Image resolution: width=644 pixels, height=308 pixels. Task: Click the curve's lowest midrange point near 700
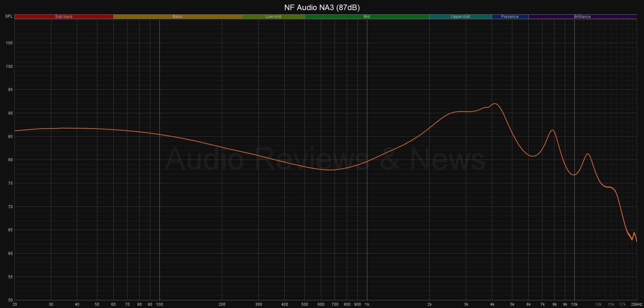pyautogui.click(x=329, y=170)
